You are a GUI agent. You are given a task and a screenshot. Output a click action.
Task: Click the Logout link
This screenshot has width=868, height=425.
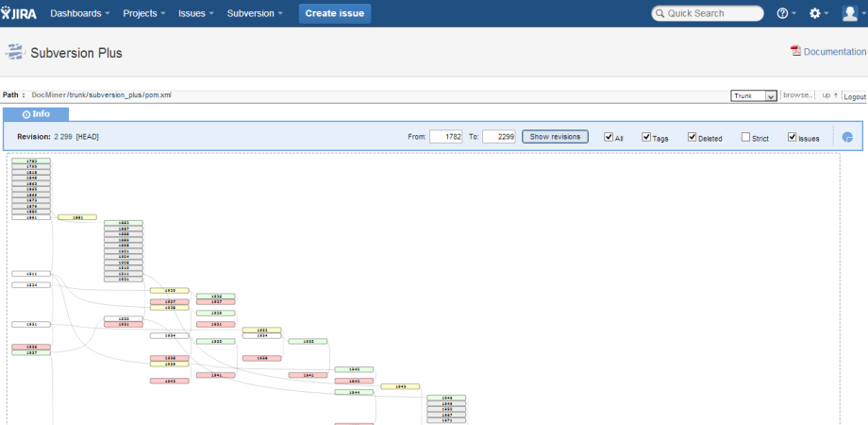855,96
